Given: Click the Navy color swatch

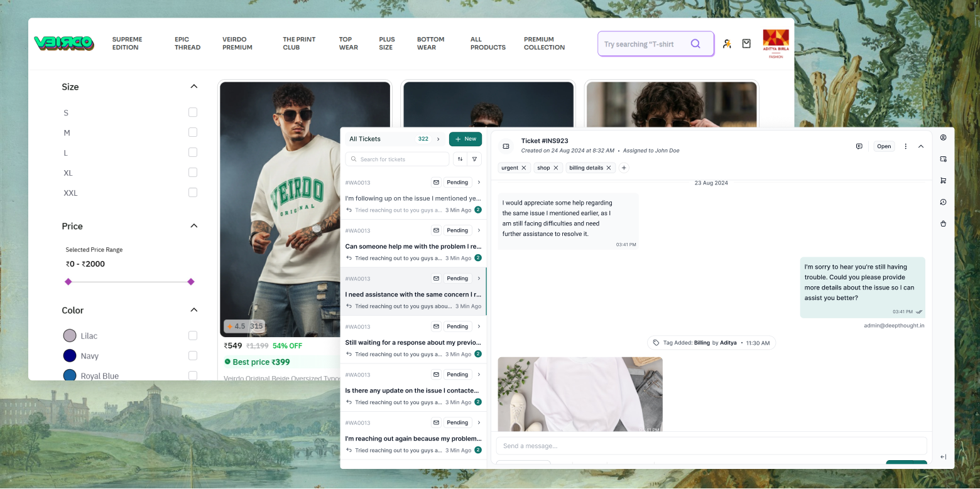Looking at the screenshot, I should pos(70,356).
